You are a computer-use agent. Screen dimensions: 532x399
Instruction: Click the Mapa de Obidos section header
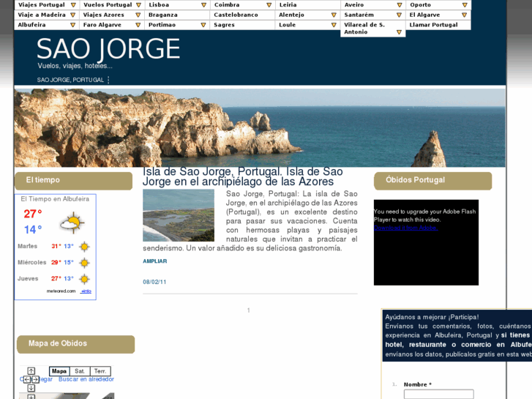(75, 344)
